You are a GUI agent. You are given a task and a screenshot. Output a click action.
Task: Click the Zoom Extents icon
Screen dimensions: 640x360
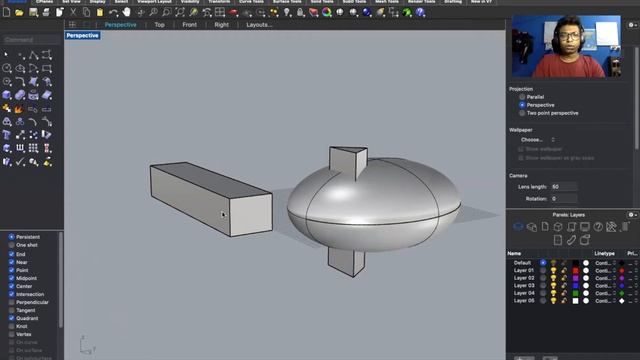click(x=180, y=13)
